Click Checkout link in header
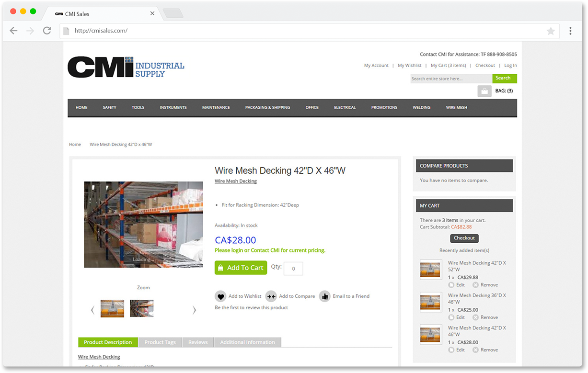Viewport: 588px width, 373px height. (x=485, y=66)
